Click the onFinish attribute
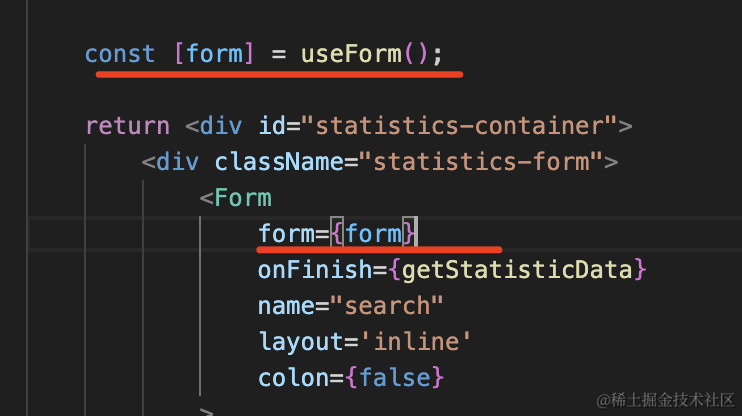 click(315, 270)
